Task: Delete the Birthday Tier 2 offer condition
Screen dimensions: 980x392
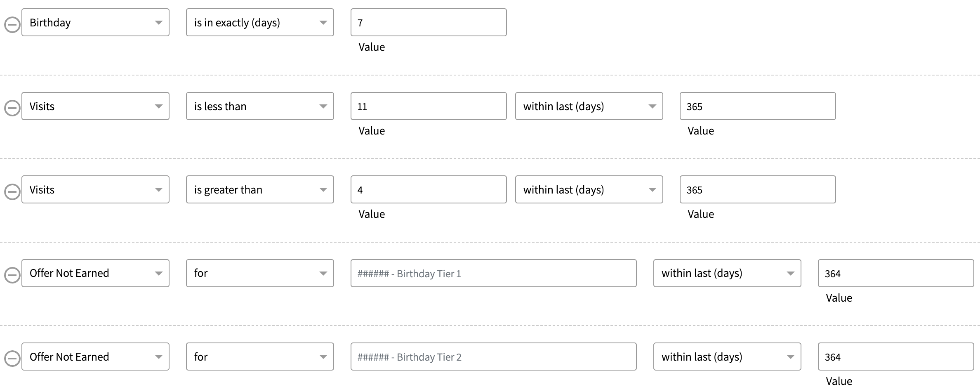Action: pyautogui.click(x=12, y=359)
